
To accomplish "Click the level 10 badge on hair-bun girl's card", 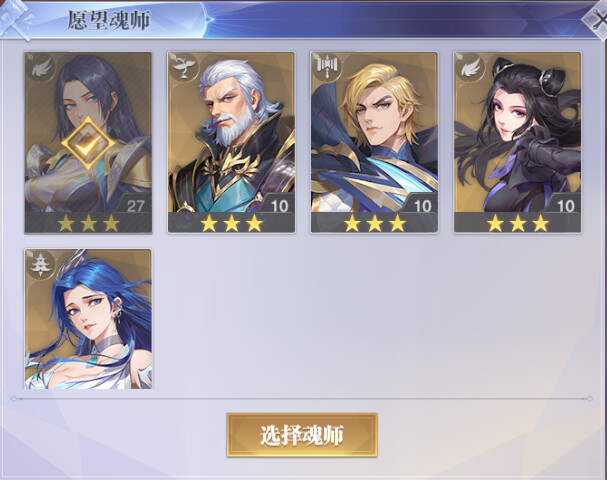I will coord(565,206).
